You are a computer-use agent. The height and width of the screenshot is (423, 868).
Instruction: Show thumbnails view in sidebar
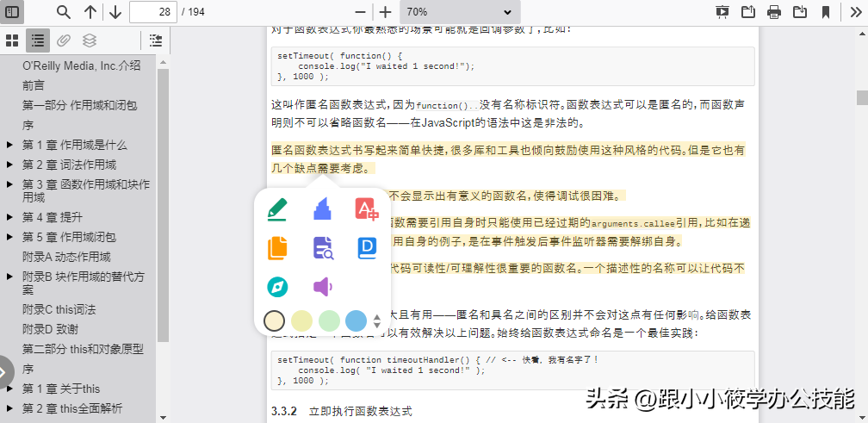[12, 40]
